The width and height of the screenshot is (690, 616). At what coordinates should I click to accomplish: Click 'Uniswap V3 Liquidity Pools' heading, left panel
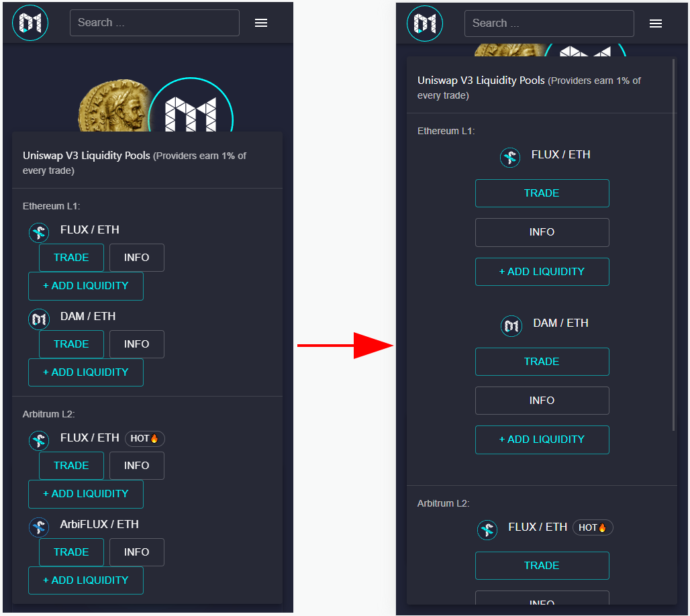tap(86, 156)
